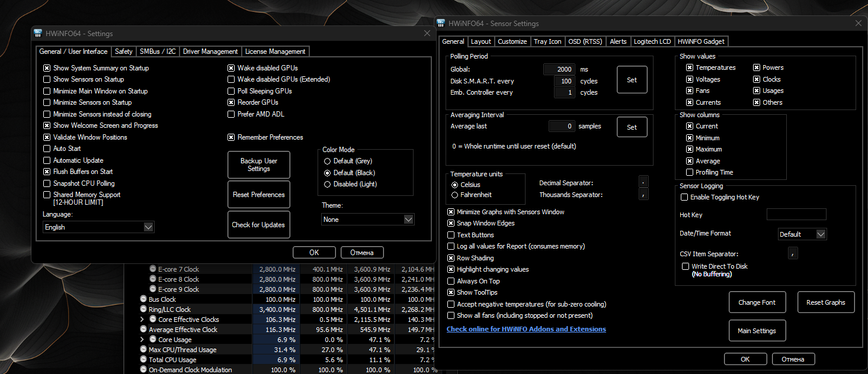Screen dimensions: 868x374
Task: Confirm with OK in the Settings window
Action: point(314,253)
